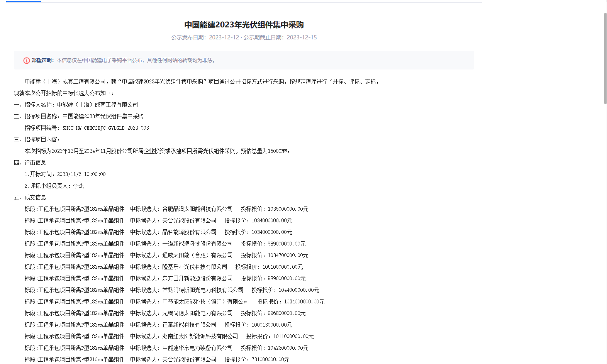Viewport: 607px width, 364px height.
Task: Click the bid price 996800000.00元
Action: click(x=287, y=313)
